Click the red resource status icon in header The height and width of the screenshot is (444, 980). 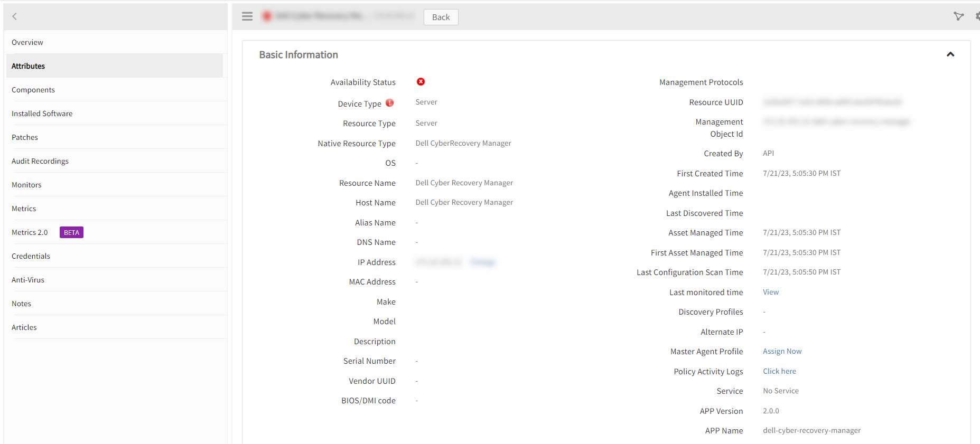point(267,16)
